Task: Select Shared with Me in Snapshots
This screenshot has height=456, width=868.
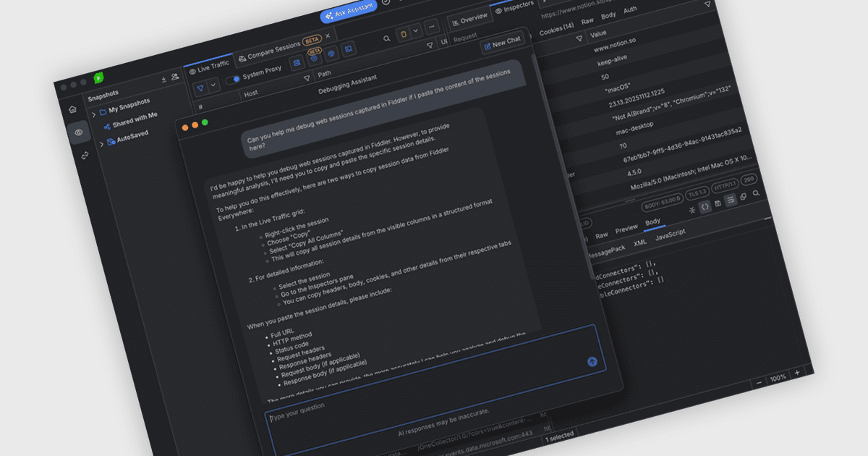Action: 135,120
